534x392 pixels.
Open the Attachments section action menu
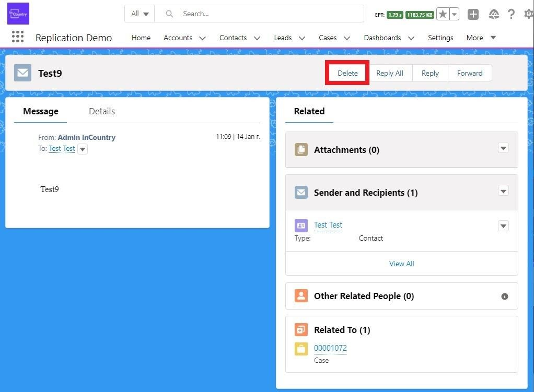coord(503,148)
